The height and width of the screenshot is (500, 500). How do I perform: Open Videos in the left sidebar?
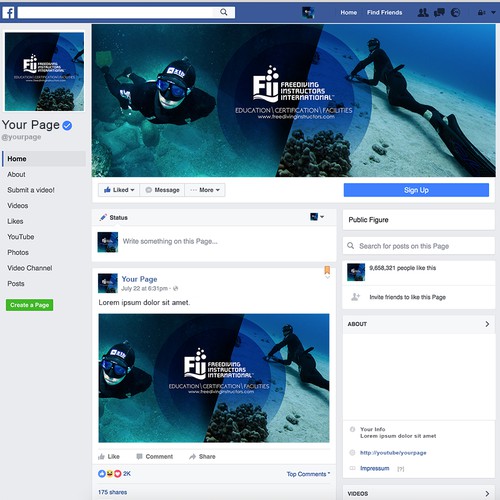pos(18,206)
